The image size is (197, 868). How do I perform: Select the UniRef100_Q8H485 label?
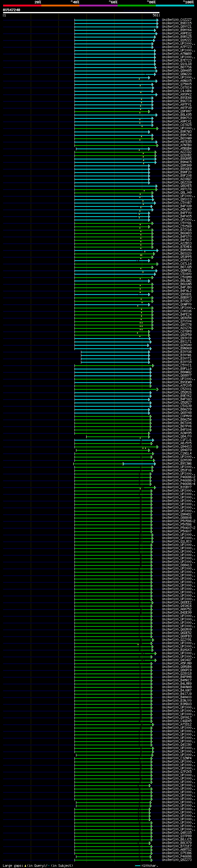pos(177,71)
